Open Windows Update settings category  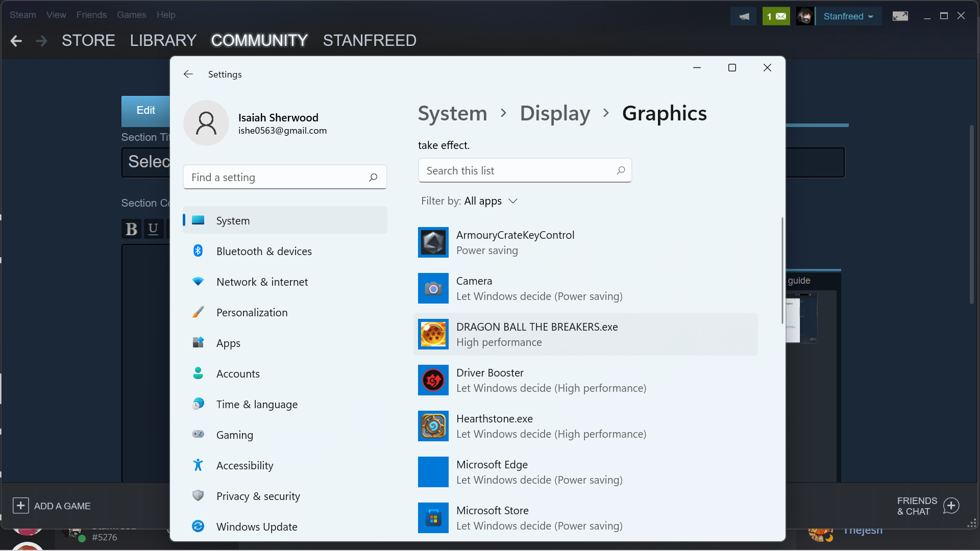257,527
